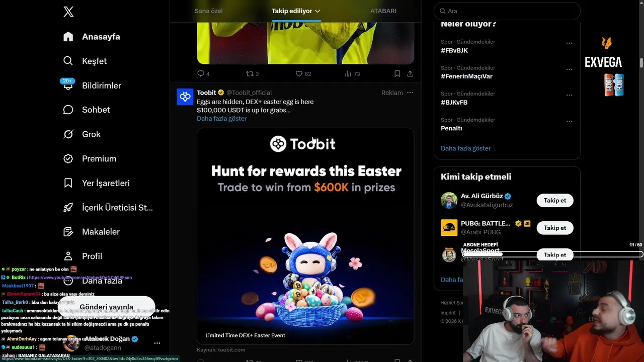Image resolution: width=644 pixels, height=362 pixels.
Task: Open Grok icon in sidebar
Action: [68, 134]
